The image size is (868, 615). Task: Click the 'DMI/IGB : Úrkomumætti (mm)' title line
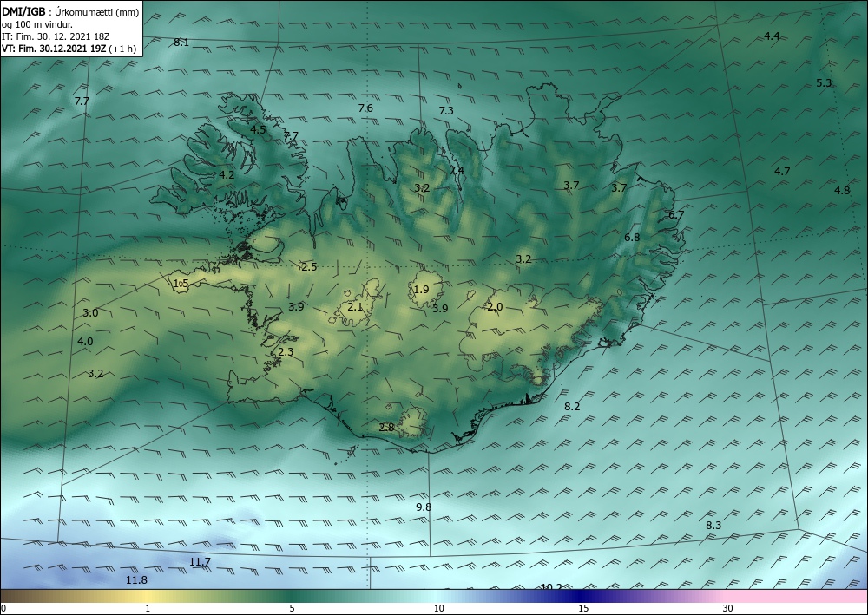[69, 12]
